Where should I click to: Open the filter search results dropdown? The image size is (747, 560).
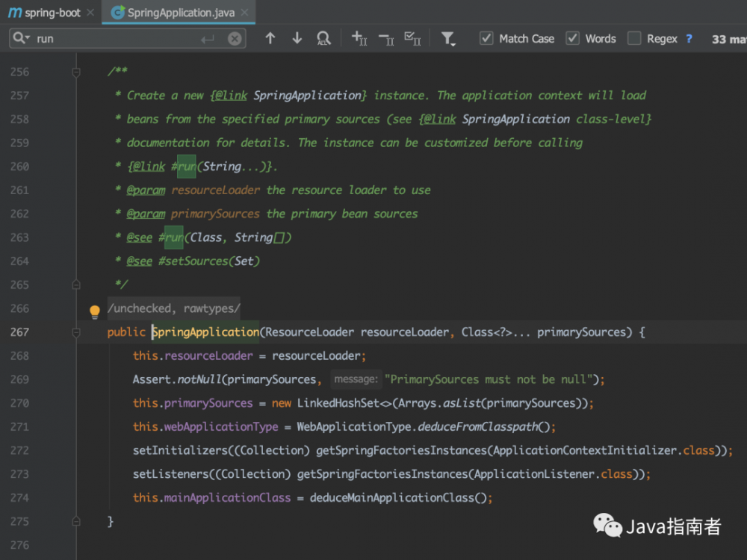(448, 38)
